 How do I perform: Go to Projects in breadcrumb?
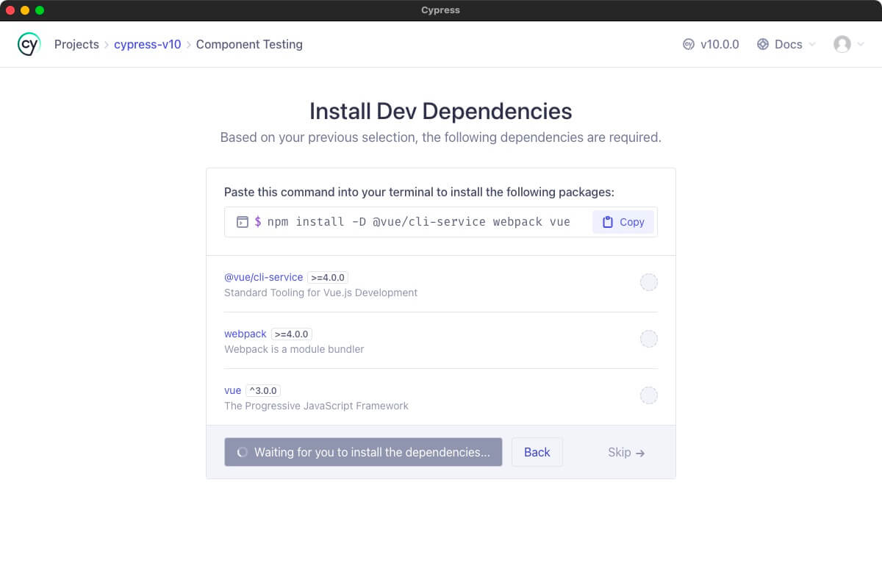(x=76, y=44)
